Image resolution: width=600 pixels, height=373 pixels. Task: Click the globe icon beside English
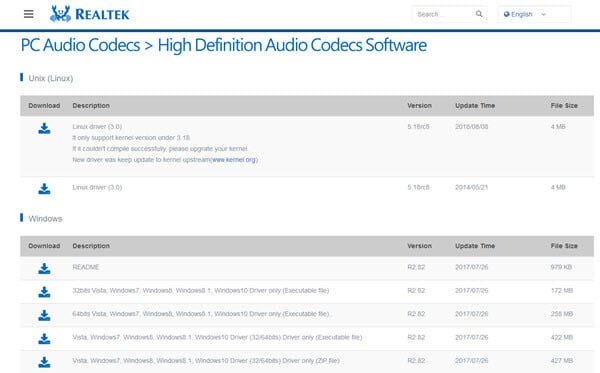[x=507, y=14]
